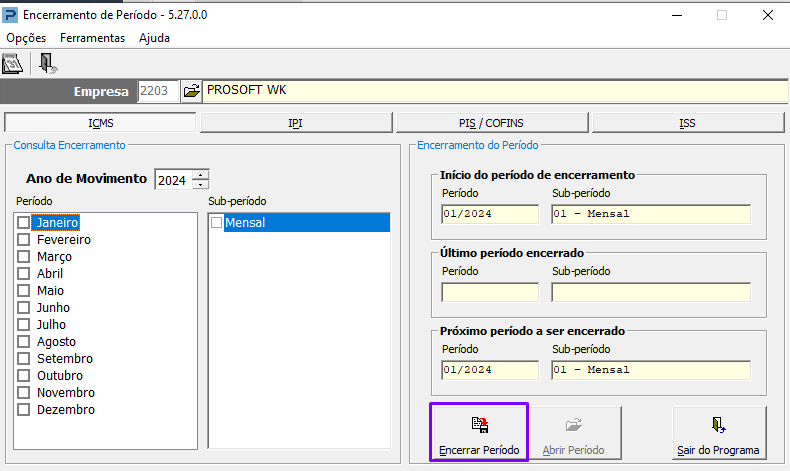Close the Encerramento de Período window
Image resolution: width=790 pixels, height=471 pixels.
coord(767,15)
